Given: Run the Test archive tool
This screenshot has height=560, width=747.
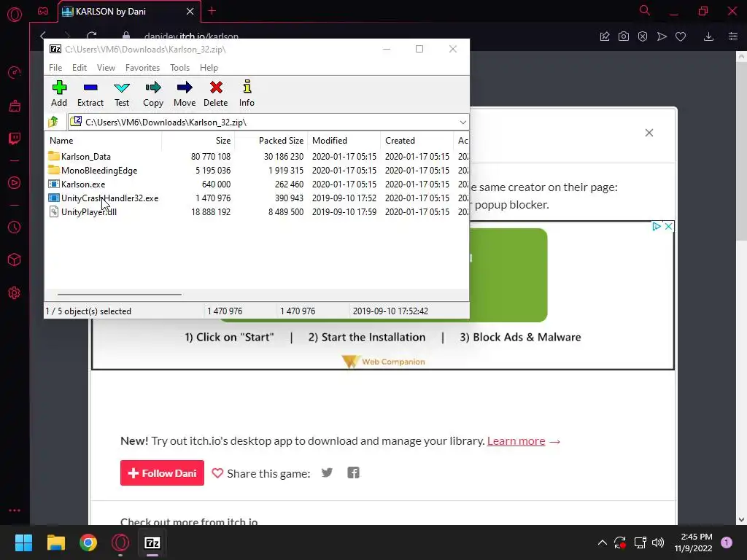Looking at the screenshot, I should tap(122, 93).
